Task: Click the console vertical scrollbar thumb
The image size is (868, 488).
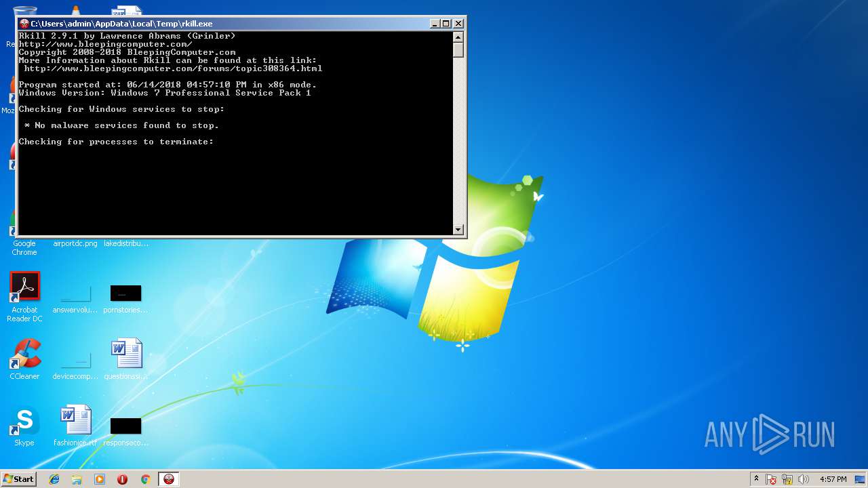Action: click(x=458, y=49)
